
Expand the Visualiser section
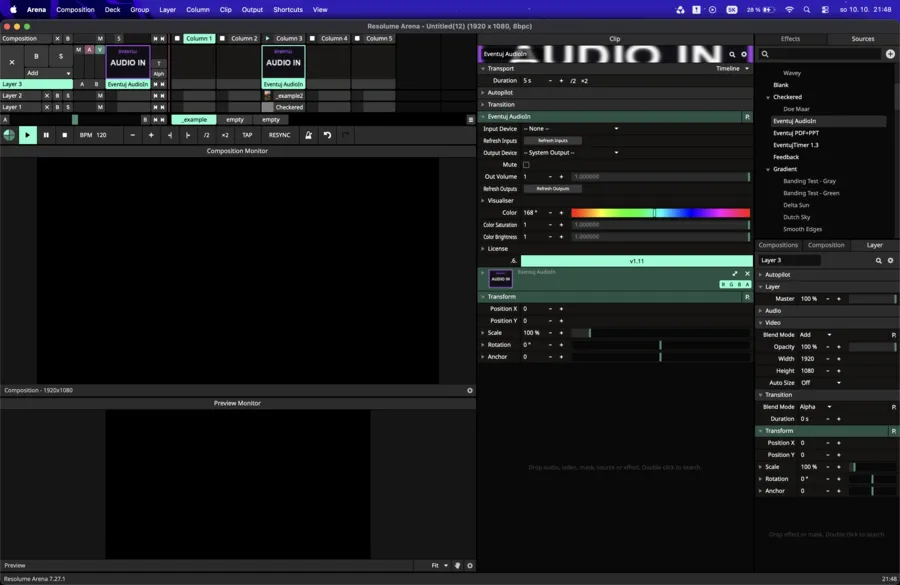point(483,201)
